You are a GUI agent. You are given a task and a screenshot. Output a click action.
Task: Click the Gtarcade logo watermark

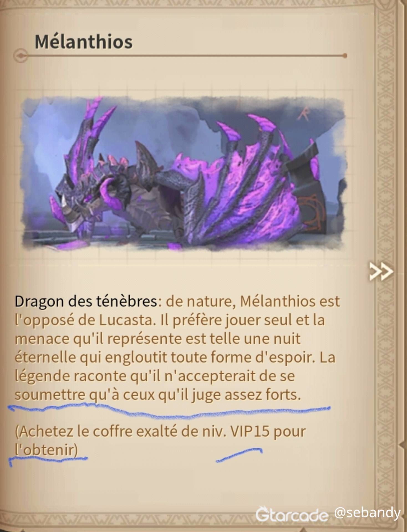tap(292, 514)
